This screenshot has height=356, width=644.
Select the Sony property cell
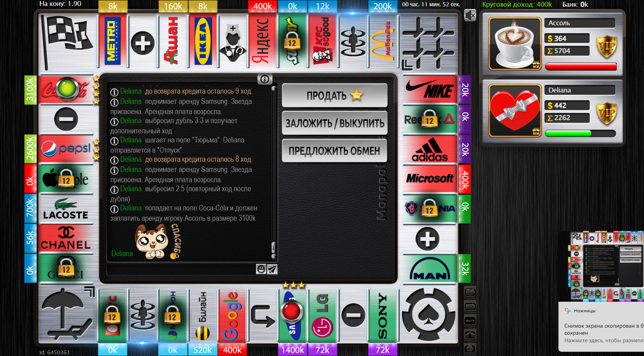point(382,315)
